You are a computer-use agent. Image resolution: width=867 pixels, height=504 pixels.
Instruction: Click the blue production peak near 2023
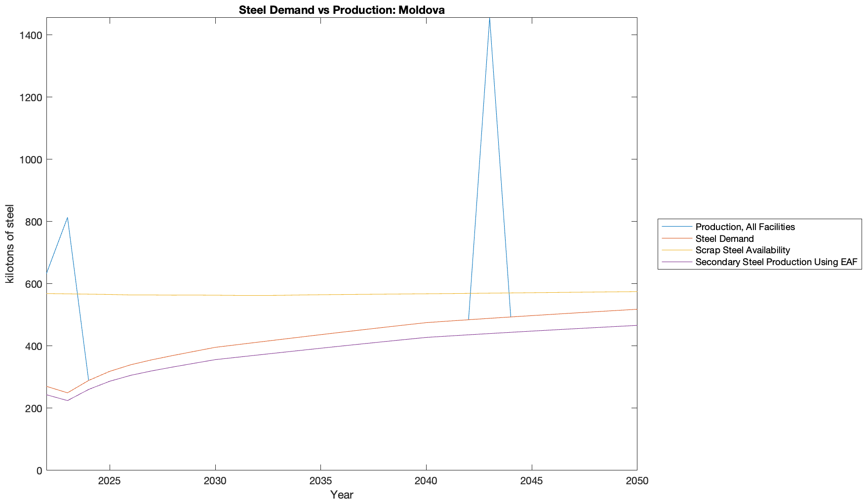tap(68, 218)
